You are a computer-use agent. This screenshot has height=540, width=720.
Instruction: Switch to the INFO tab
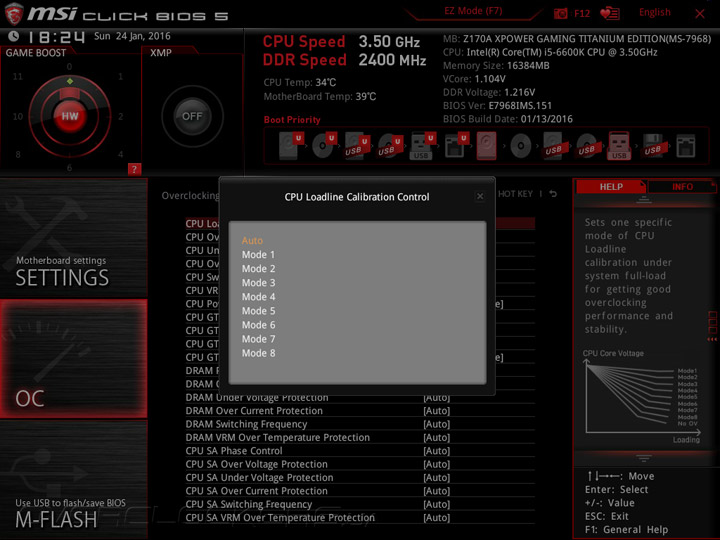682,187
